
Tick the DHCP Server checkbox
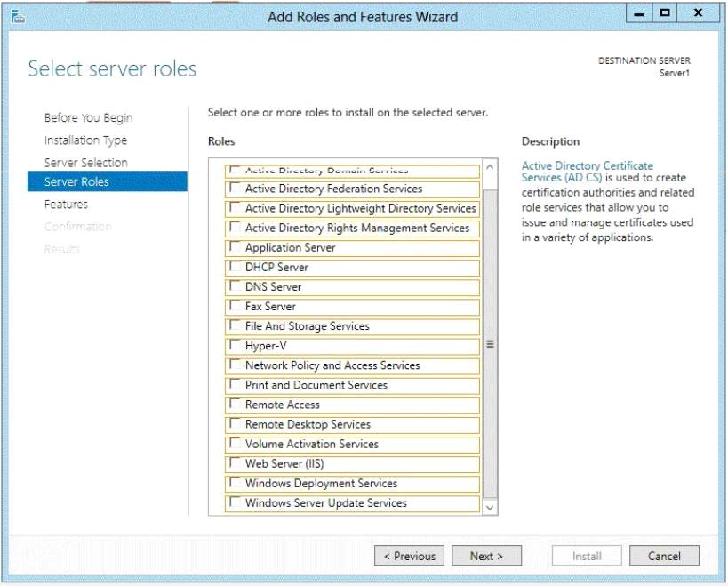(x=234, y=267)
